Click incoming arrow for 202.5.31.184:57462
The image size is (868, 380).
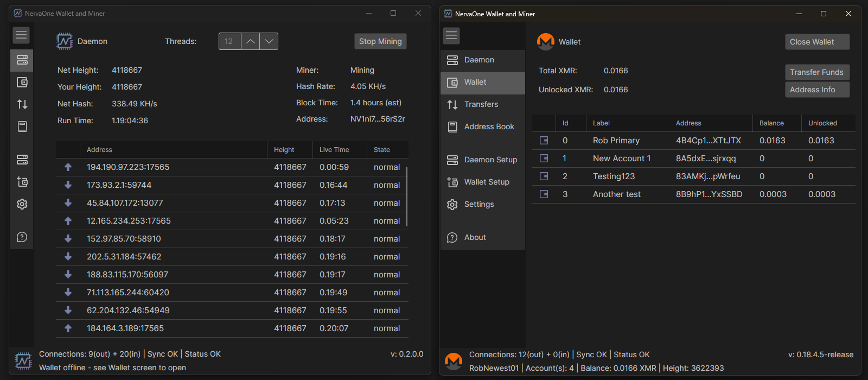(68, 257)
